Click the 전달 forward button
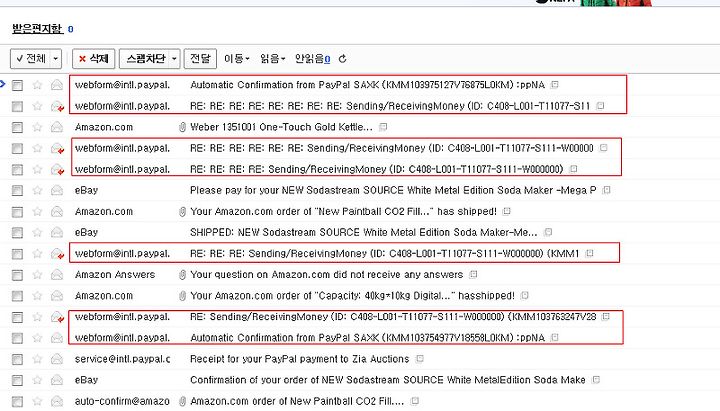This screenshot has height=411, width=720. [200, 59]
